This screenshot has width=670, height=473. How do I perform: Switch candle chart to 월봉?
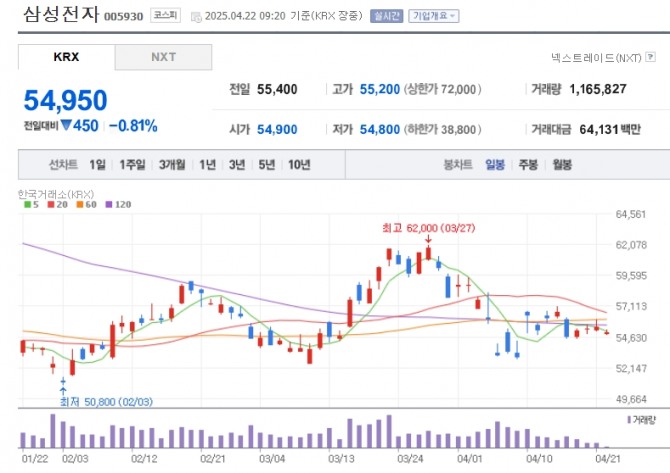pos(562,164)
